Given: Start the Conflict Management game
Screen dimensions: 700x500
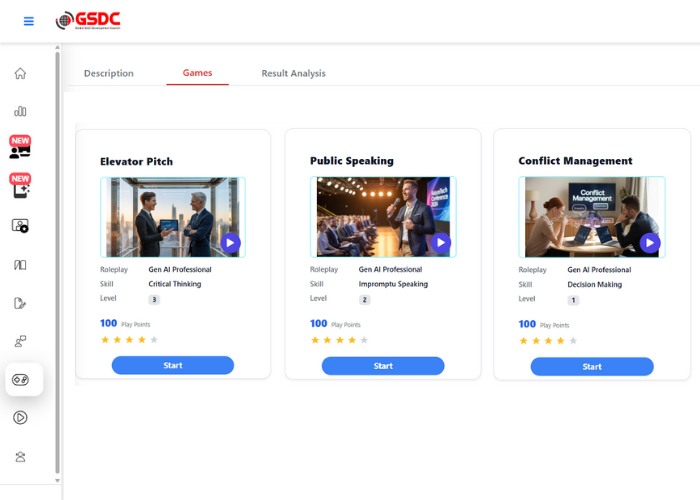Looking at the screenshot, I should [x=592, y=366].
